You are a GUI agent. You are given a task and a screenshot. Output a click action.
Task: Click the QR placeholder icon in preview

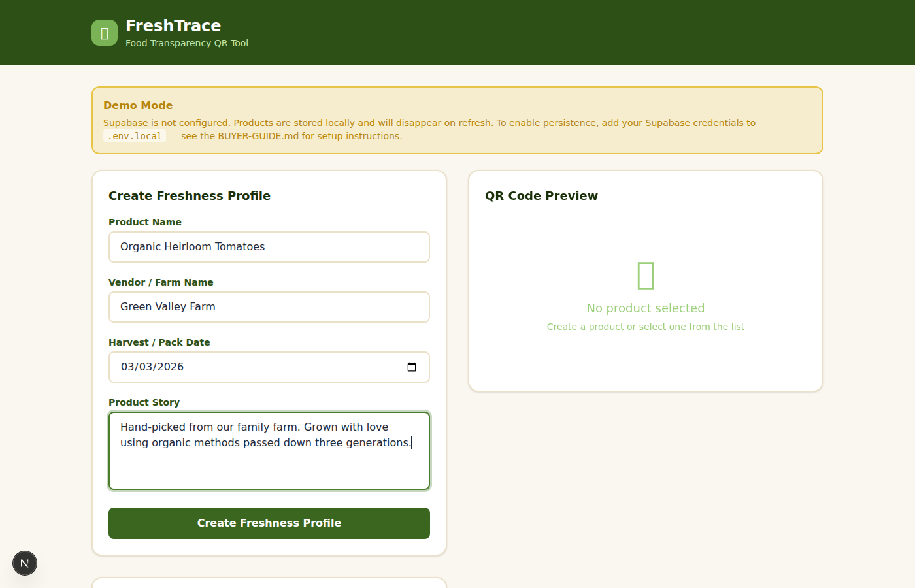[645, 276]
